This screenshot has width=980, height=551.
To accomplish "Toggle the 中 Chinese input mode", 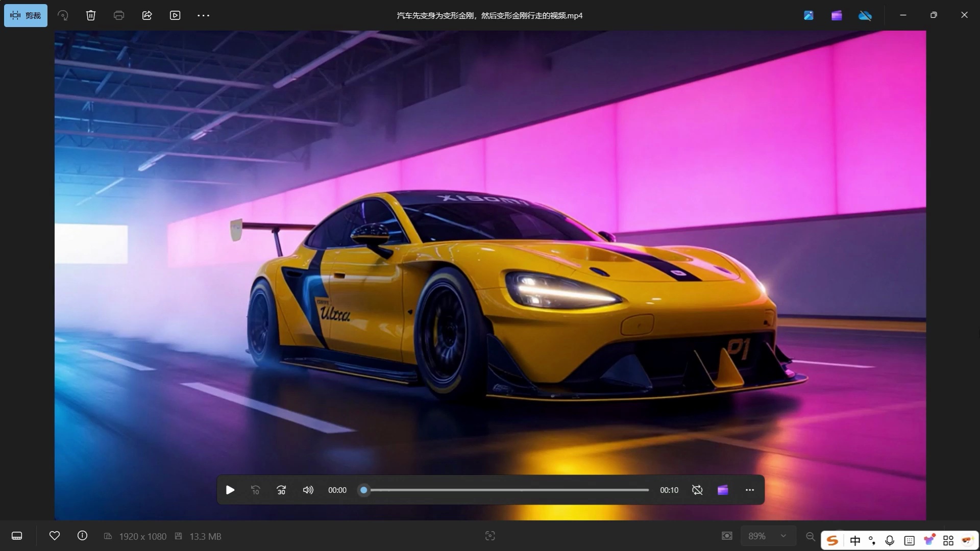I will [x=855, y=540].
